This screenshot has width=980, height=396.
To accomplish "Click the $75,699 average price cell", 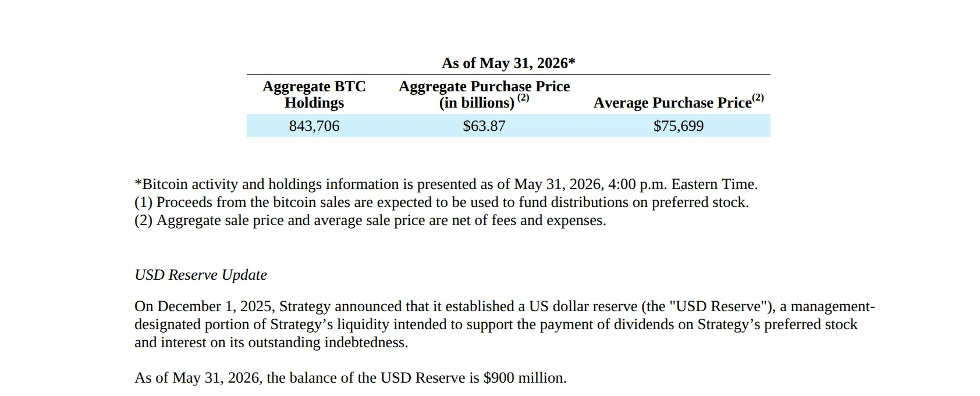I will point(679,126).
